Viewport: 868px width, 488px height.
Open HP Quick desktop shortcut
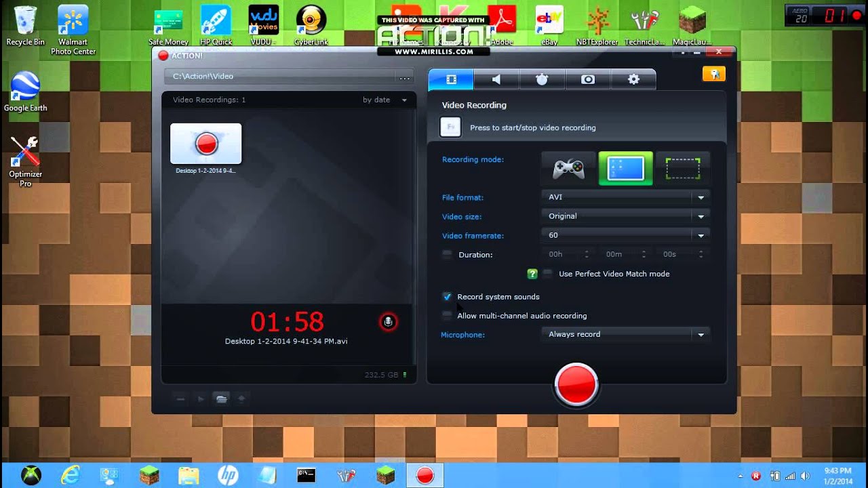pos(216,26)
